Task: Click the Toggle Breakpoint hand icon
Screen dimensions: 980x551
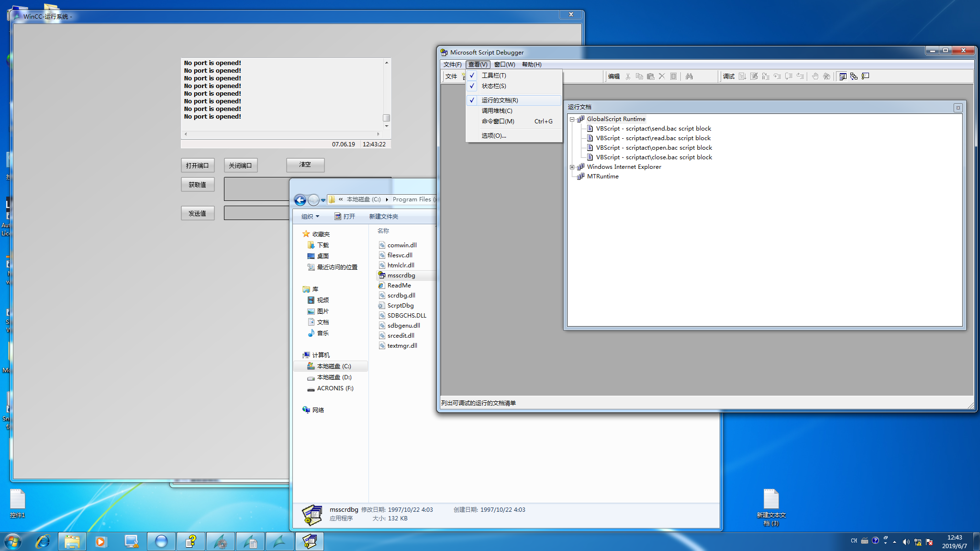Action: tap(815, 77)
